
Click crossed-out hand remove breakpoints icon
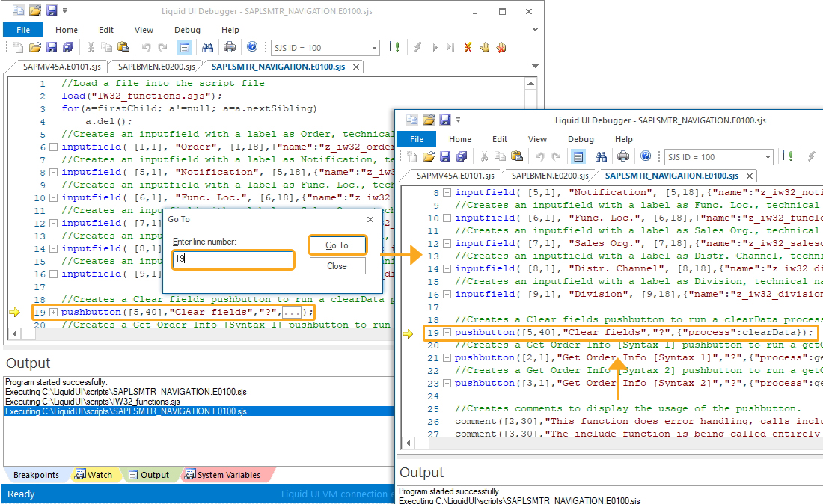coord(501,48)
